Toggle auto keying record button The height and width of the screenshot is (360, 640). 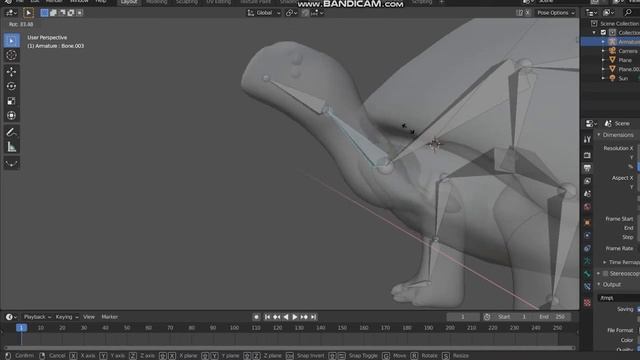256,317
